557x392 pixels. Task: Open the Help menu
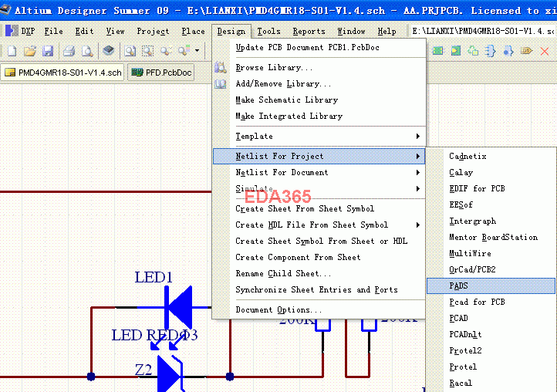pyautogui.click(x=387, y=32)
